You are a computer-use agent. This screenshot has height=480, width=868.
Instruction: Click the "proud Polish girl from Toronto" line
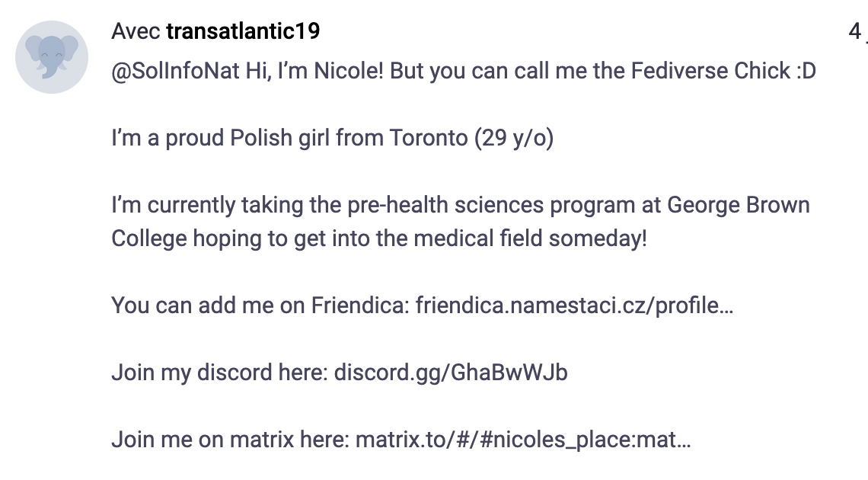pos(316,138)
